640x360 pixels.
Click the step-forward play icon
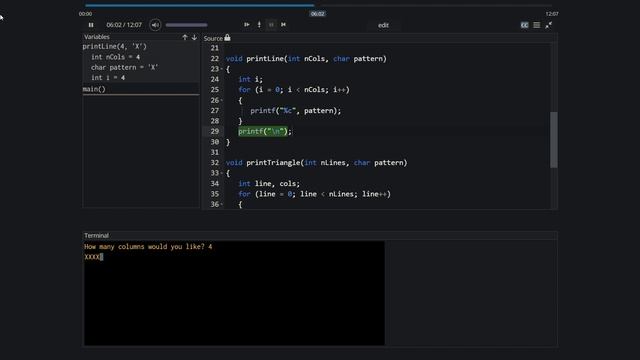tap(247, 24)
